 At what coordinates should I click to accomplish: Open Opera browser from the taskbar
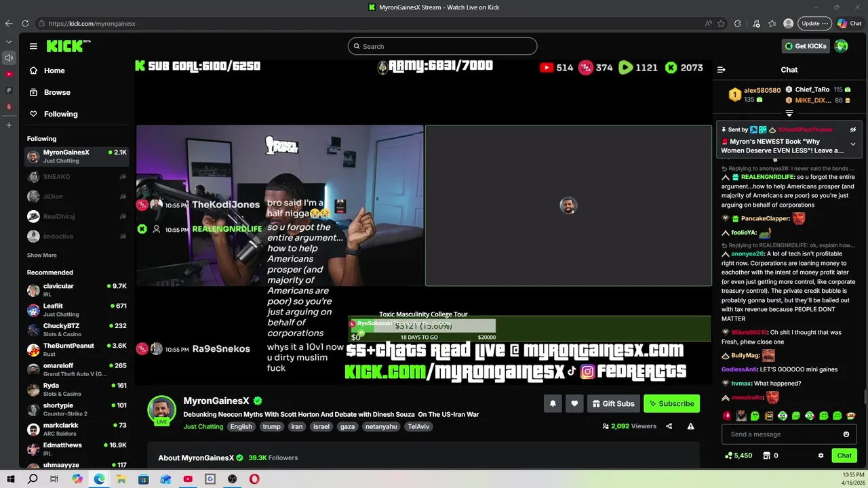(254, 479)
